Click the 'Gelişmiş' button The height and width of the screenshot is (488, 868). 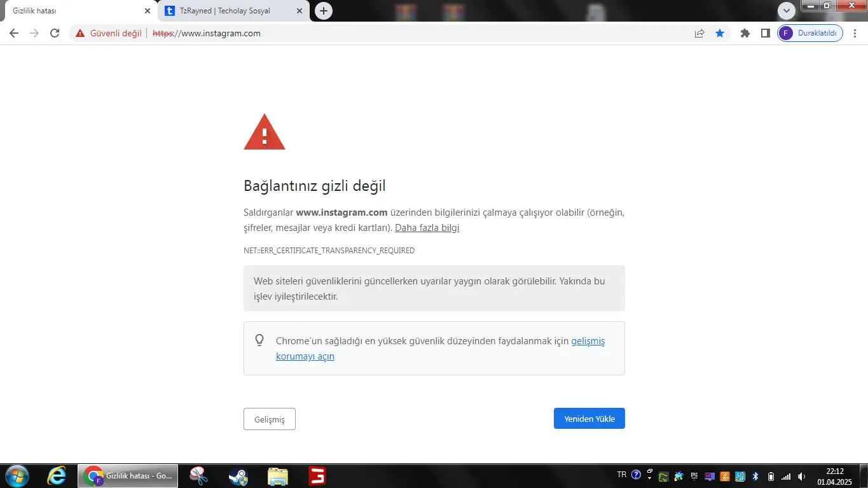[x=270, y=419]
